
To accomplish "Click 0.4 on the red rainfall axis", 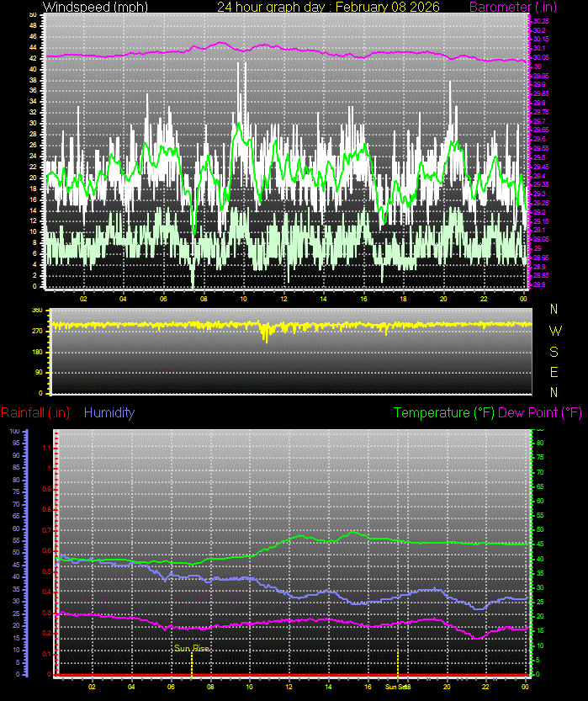I will click(x=46, y=592).
